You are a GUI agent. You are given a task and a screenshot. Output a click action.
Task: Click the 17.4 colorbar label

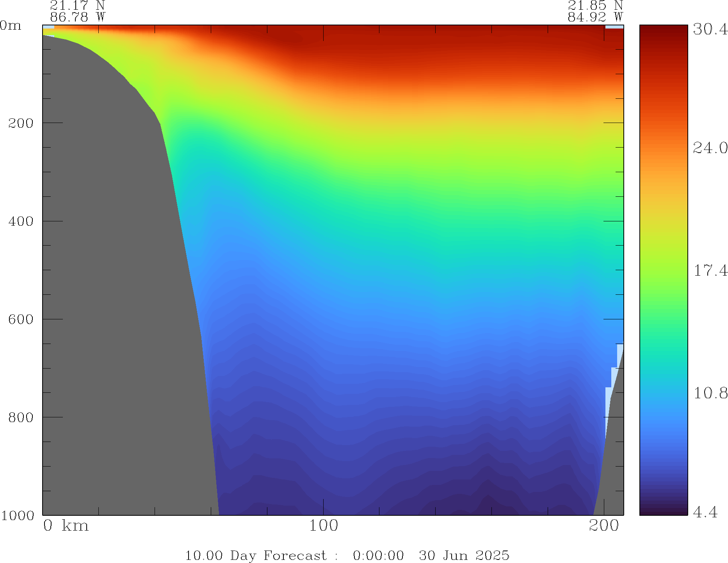coord(710,271)
